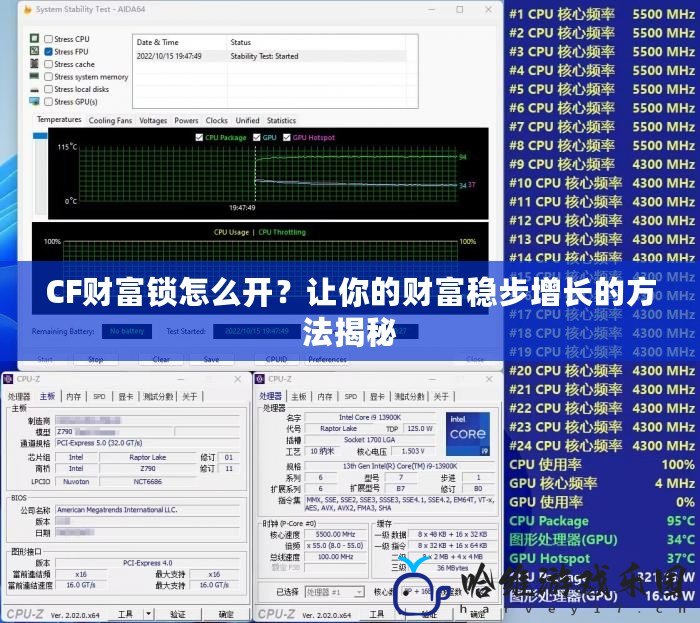This screenshot has height=623, width=700.
Task: Open 内存 tab in left CPU-Z window
Action: coord(74,396)
